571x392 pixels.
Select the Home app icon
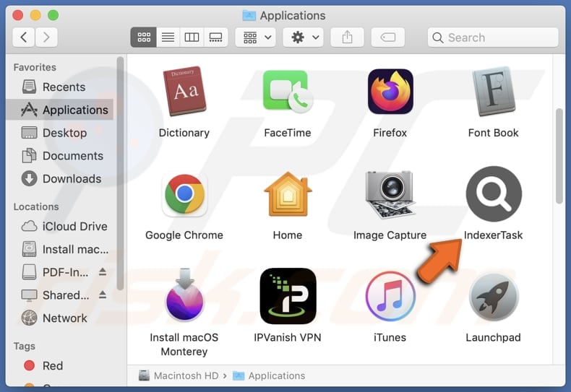pos(288,193)
